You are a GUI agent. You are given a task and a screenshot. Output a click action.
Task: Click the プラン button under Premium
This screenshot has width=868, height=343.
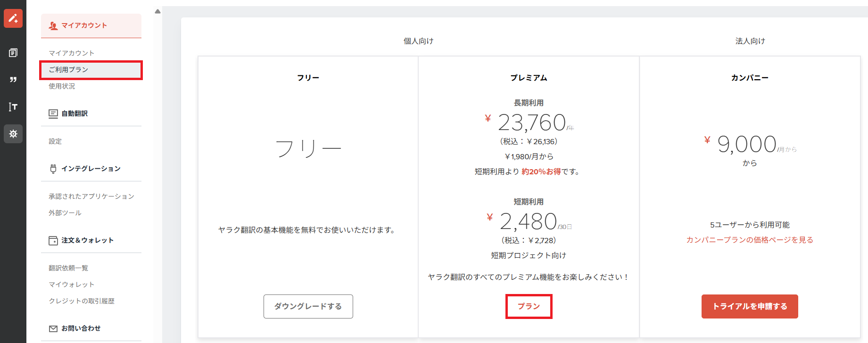pos(529,306)
